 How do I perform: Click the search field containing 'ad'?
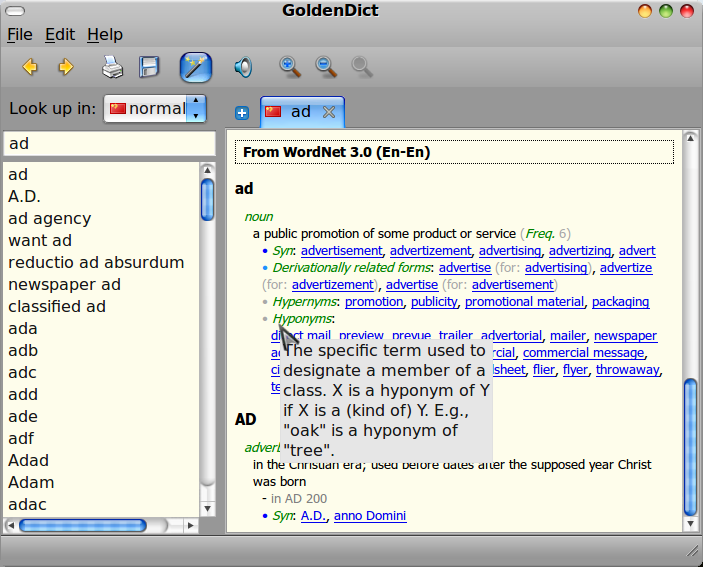coord(109,143)
